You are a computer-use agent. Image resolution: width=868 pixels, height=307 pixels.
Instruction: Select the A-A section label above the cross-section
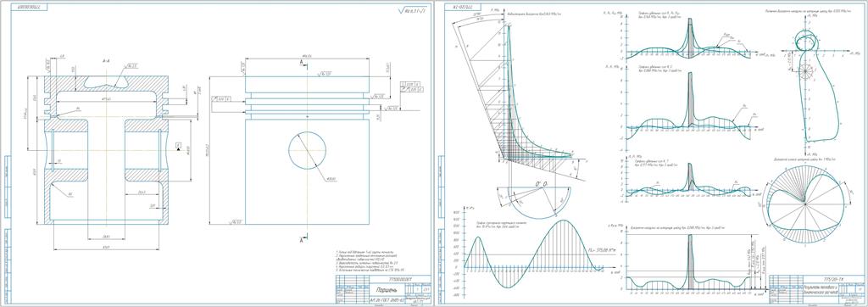coord(105,60)
